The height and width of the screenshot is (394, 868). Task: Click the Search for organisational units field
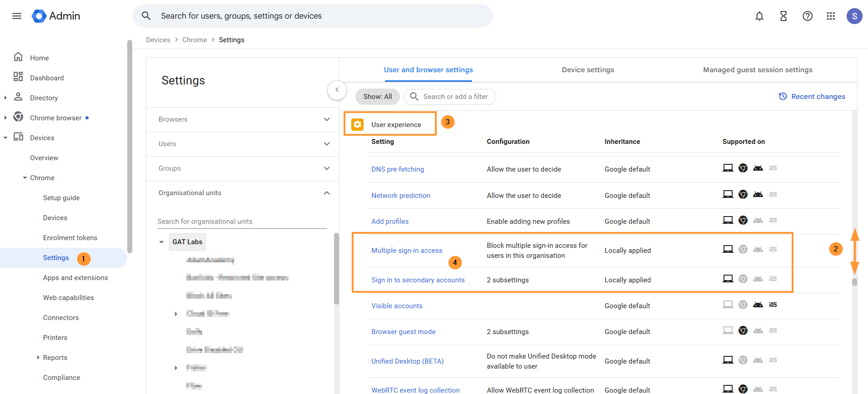[242, 222]
